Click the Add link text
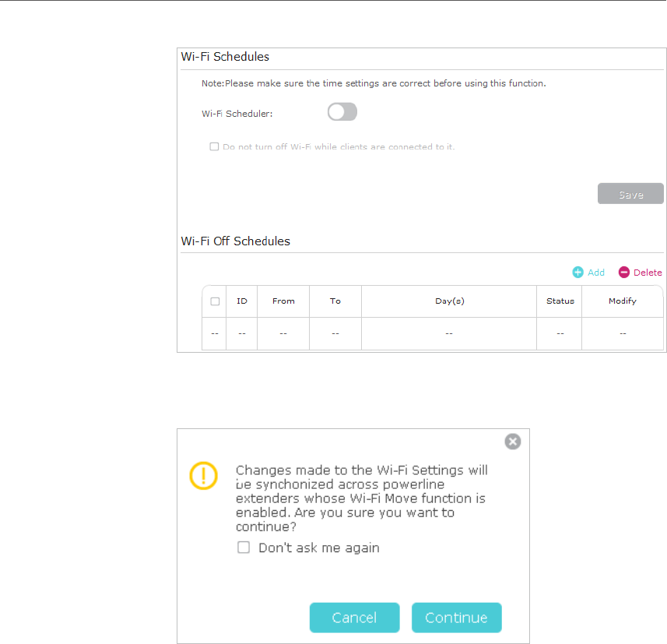Screen dimensions: 667x644 click(x=596, y=273)
